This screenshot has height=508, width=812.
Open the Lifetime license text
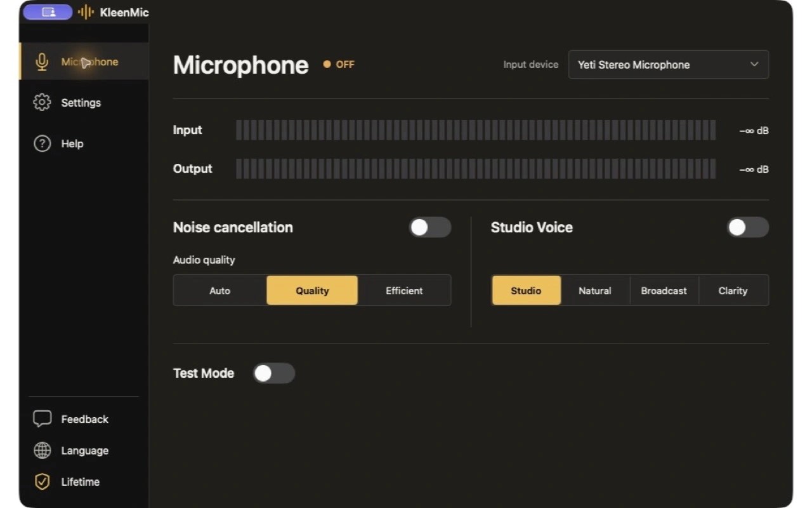tap(80, 482)
